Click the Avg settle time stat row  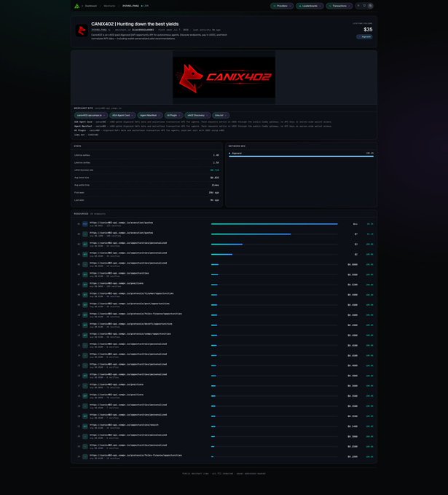(146, 186)
